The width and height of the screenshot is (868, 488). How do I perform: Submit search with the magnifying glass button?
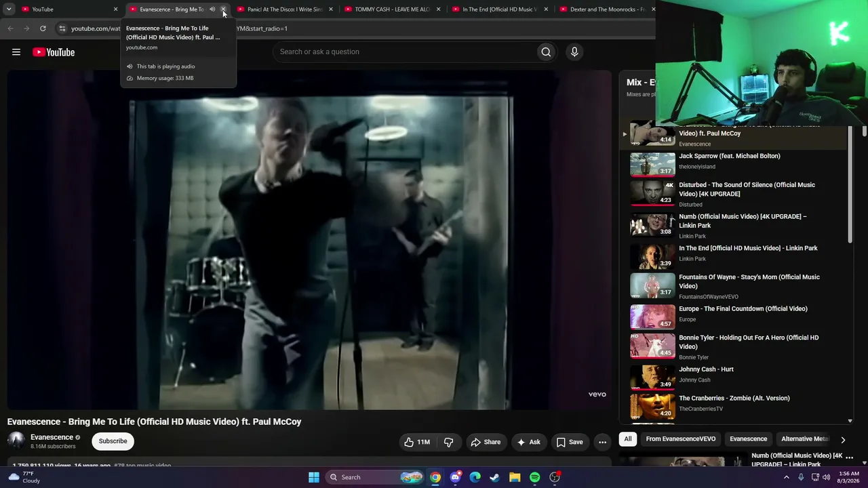click(x=546, y=52)
